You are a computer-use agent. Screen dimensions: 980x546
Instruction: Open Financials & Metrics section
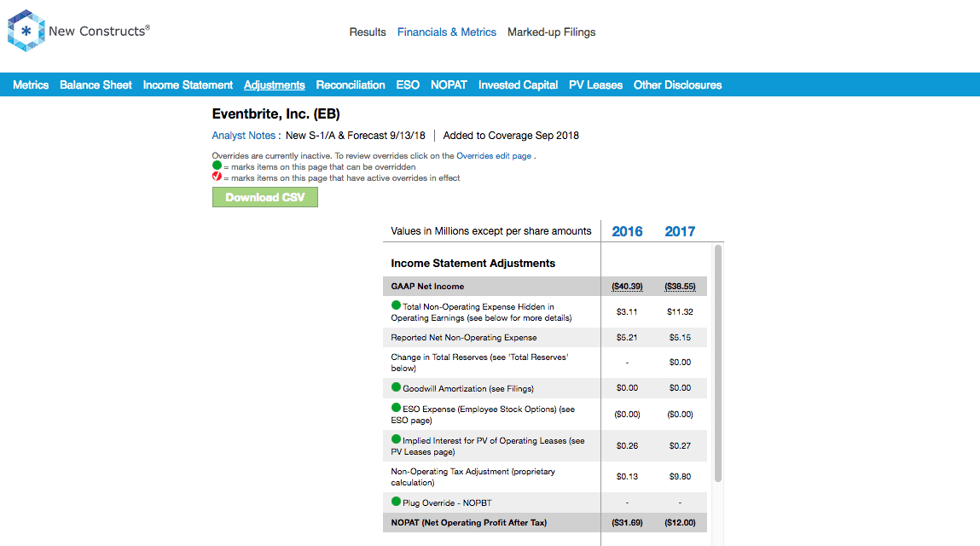[x=447, y=32]
